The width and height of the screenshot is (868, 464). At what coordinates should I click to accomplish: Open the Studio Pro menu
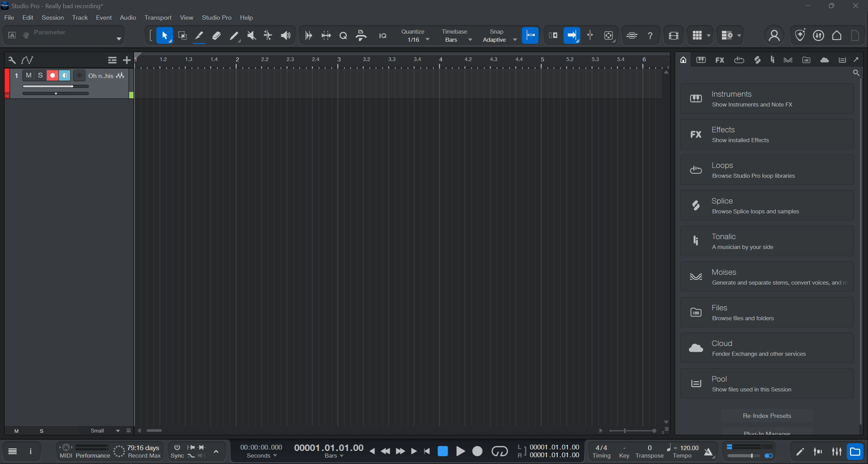click(216, 18)
